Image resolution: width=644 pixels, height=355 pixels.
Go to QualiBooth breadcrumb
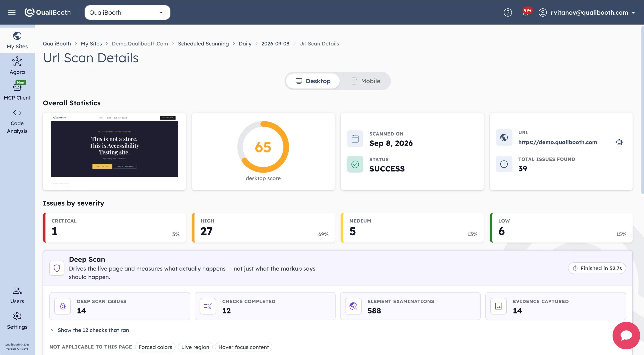point(57,44)
